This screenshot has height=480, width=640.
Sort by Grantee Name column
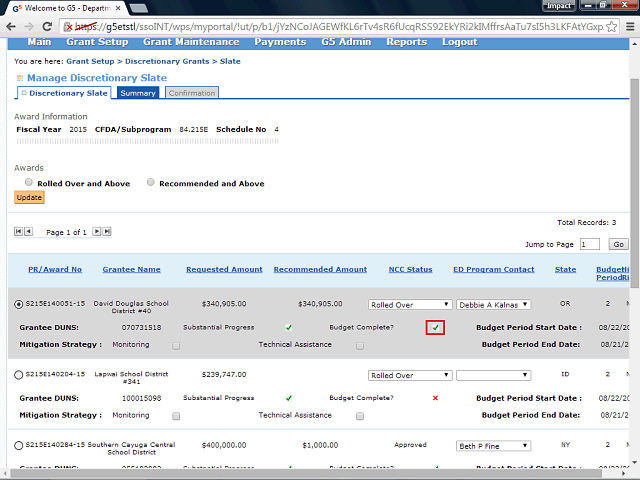coord(131,269)
